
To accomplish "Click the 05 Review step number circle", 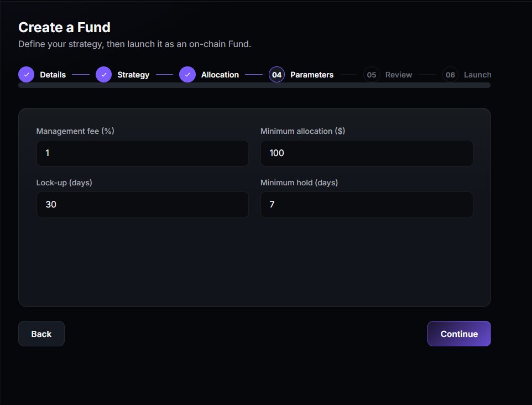I will [x=372, y=75].
